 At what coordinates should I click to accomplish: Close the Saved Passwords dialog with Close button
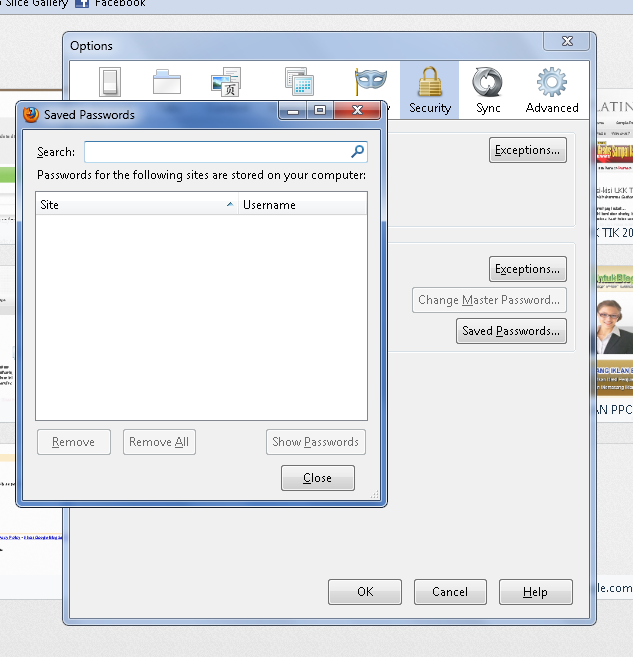tap(318, 478)
